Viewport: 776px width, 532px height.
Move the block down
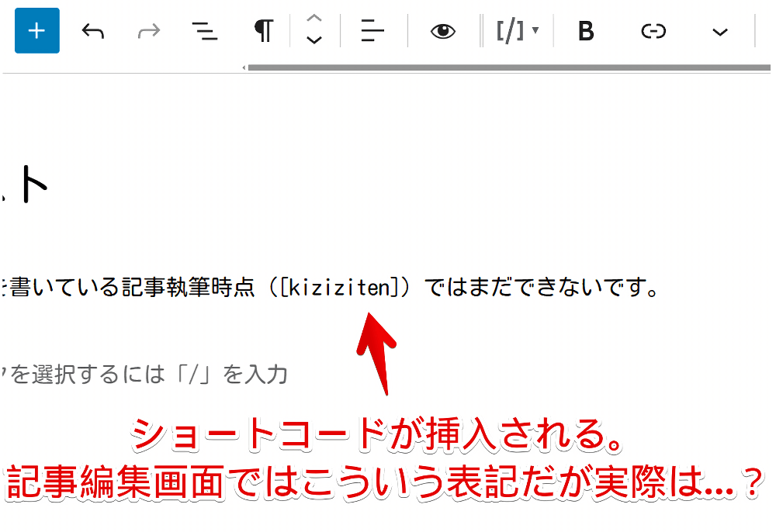(314, 40)
